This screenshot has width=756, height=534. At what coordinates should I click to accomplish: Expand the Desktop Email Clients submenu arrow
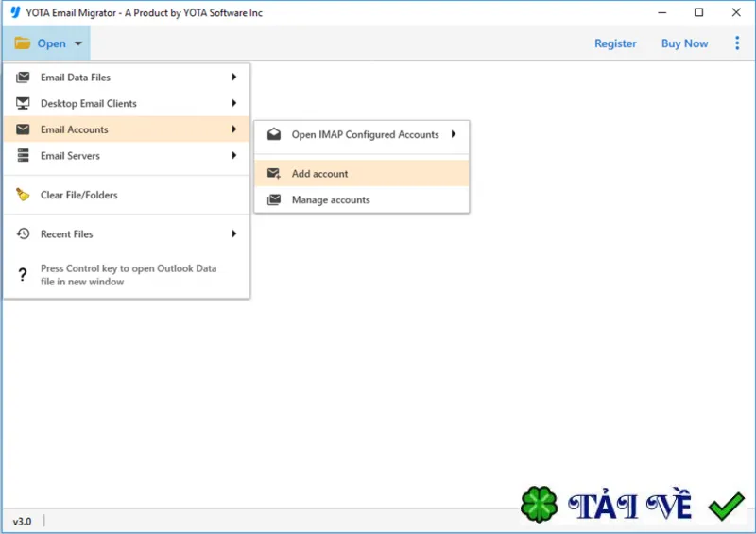(233, 103)
